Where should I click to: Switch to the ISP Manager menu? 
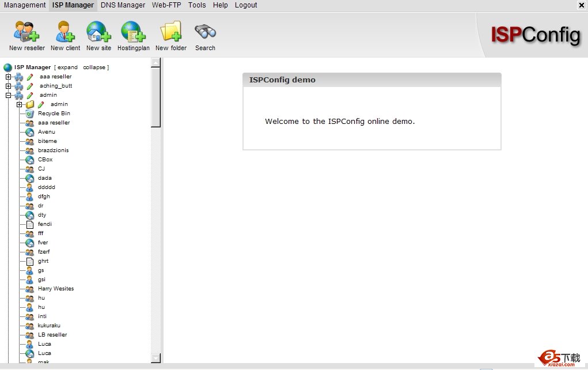click(73, 5)
